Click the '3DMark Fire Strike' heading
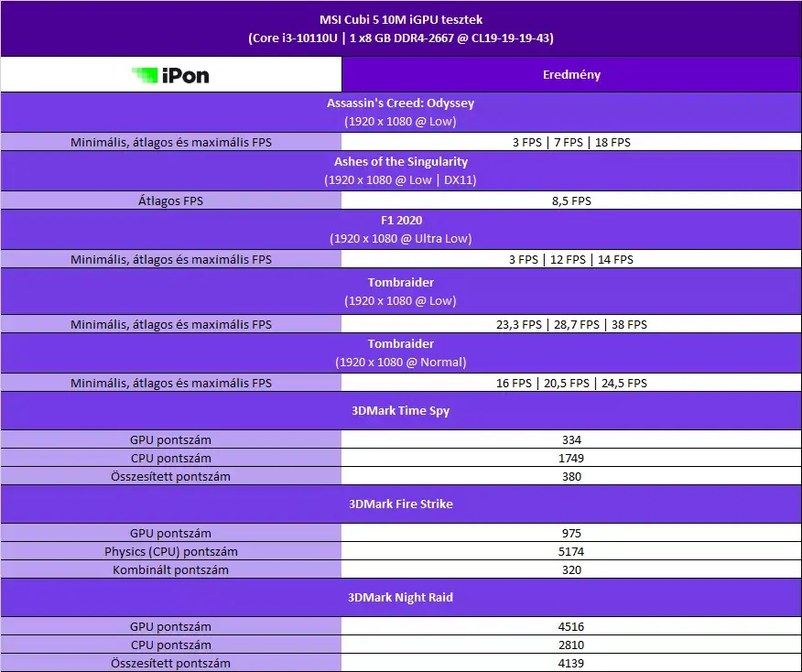Screen dimensions: 802x672 tap(401, 504)
